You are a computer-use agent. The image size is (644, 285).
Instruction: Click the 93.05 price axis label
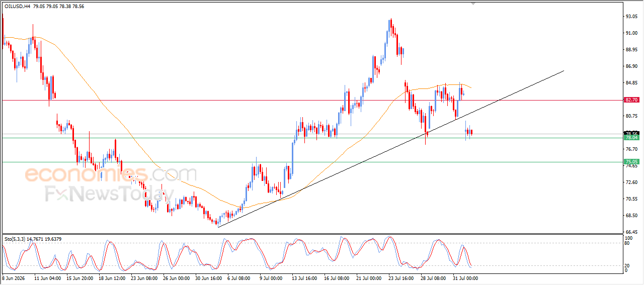click(631, 17)
